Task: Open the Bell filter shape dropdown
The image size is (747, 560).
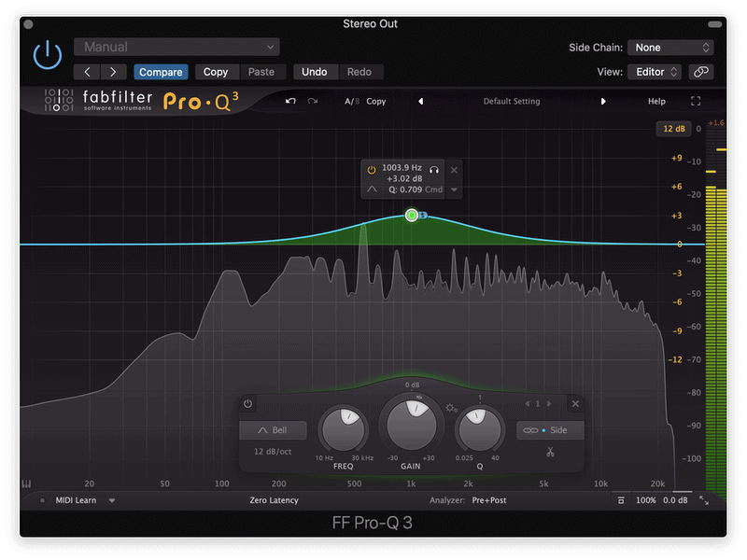Action: tap(273, 430)
